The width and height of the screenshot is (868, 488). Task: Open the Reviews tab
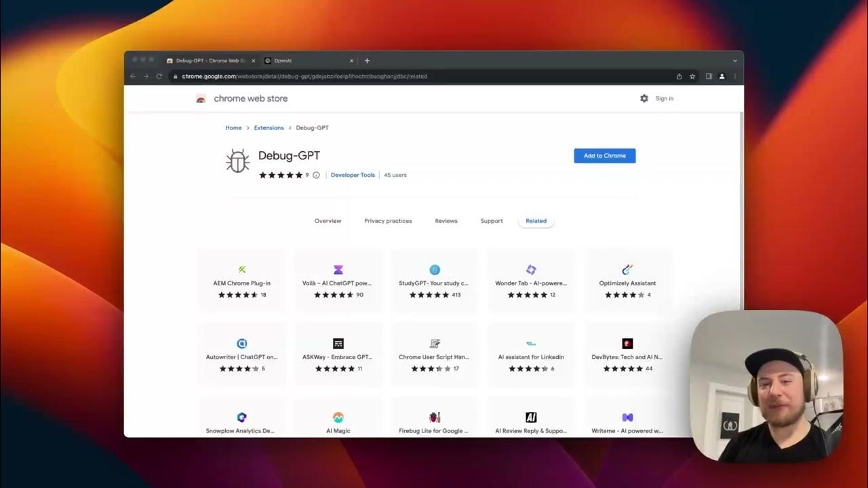(x=446, y=221)
